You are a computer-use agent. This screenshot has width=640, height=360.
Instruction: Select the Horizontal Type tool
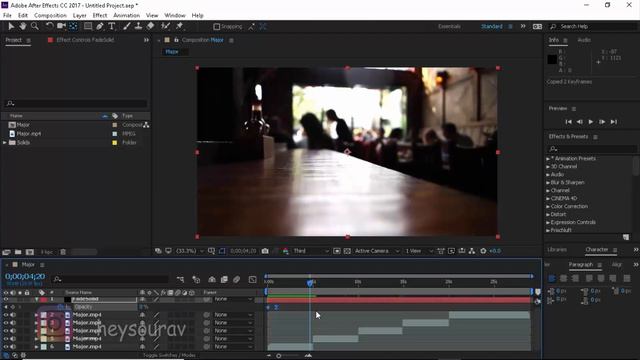(112, 26)
